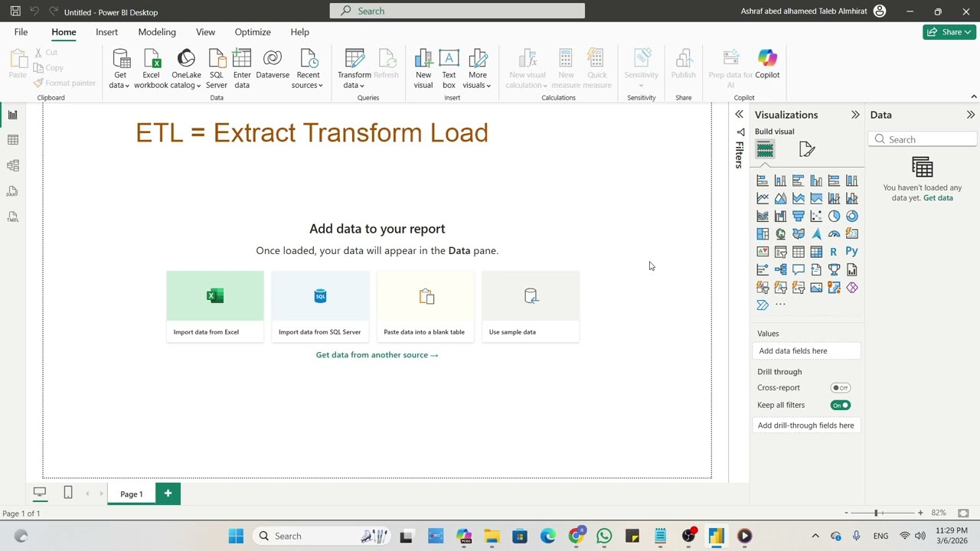Screen dimensions: 980x551
Task: Select the Funnel visual
Action: pos(799,216)
